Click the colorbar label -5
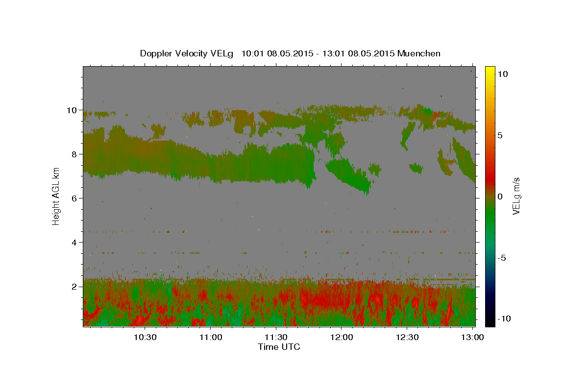This screenshot has height=392, width=588. click(502, 258)
